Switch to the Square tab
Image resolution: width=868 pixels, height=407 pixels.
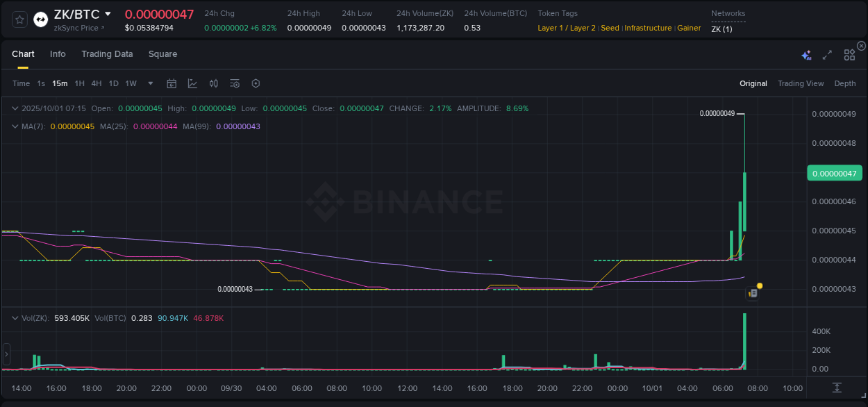162,53
